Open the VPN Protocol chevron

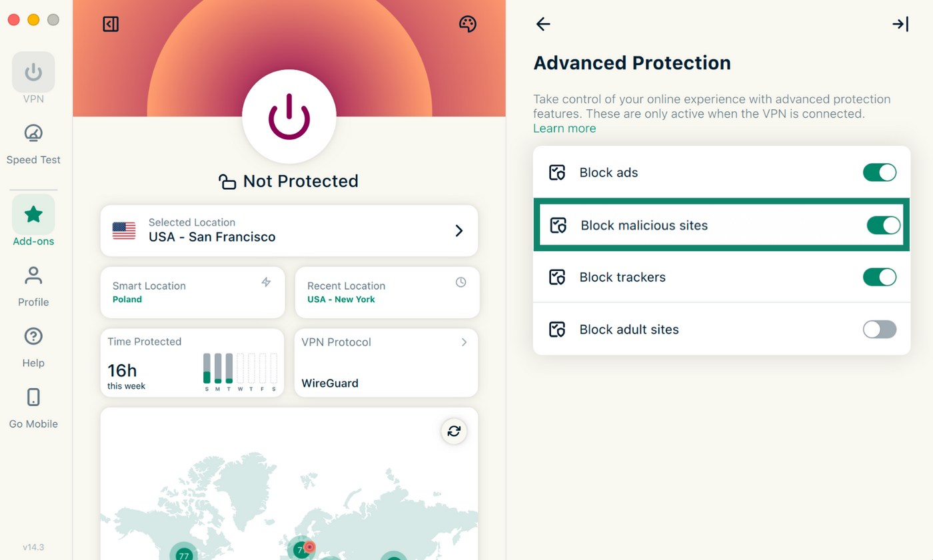point(465,342)
